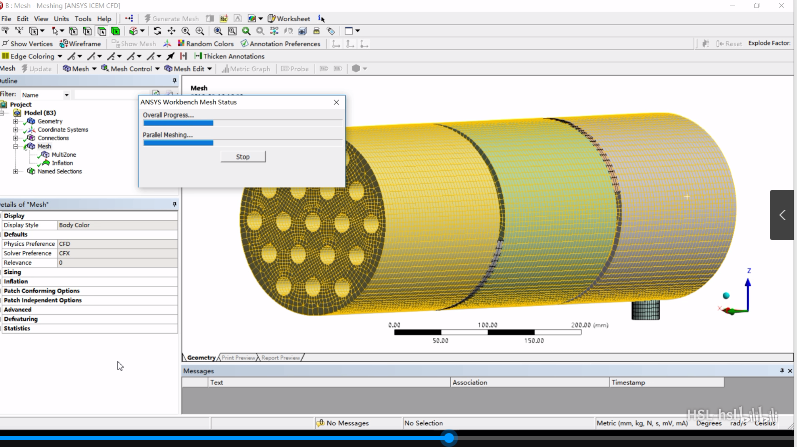Switch to the Print Preview tab
Viewport: 797px width, 447px height.
238,357
